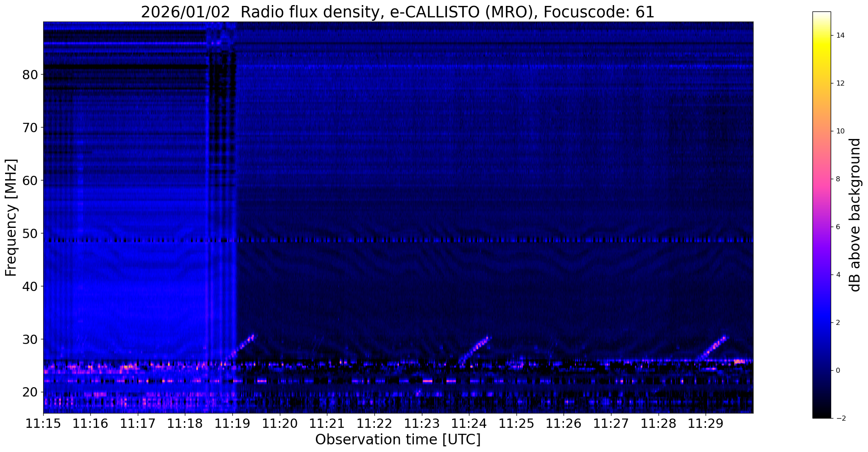The width and height of the screenshot is (868, 452).
Task: Select the 11:18 time tick label
Action: (185, 423)
